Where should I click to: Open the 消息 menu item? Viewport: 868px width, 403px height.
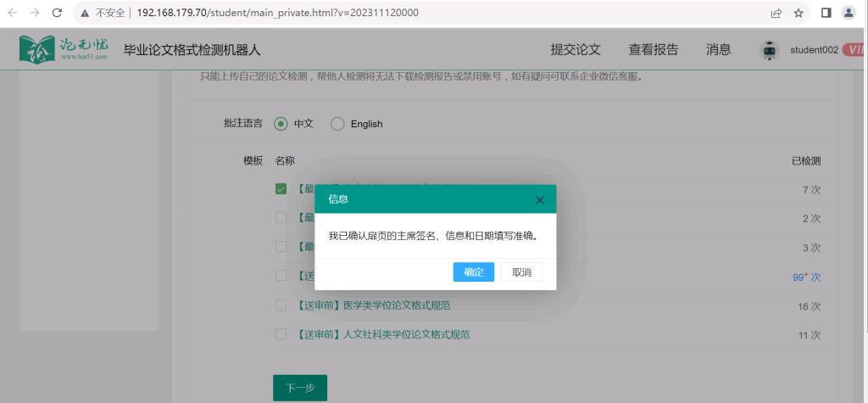click(718, 50)
